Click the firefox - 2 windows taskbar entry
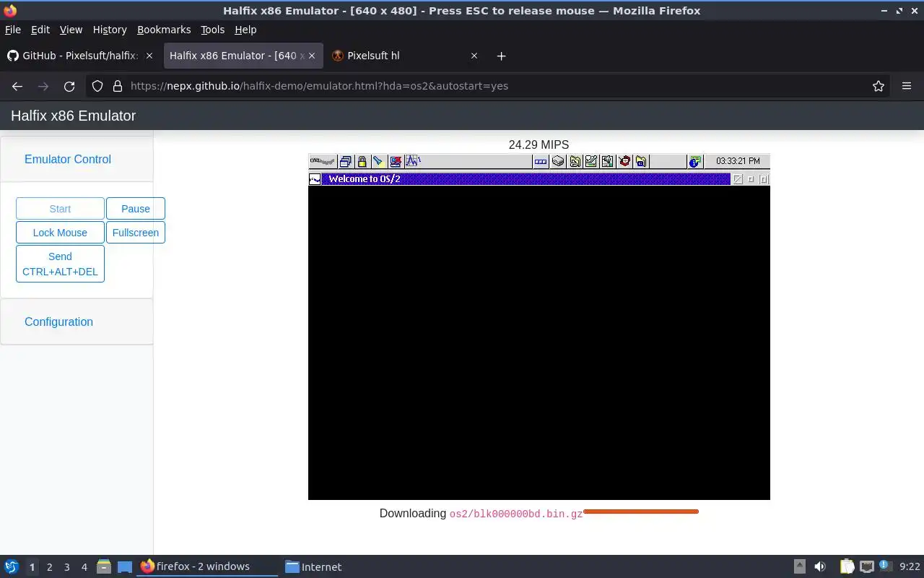The height and width of the screenshot is (578, 924). coord(207,566)
